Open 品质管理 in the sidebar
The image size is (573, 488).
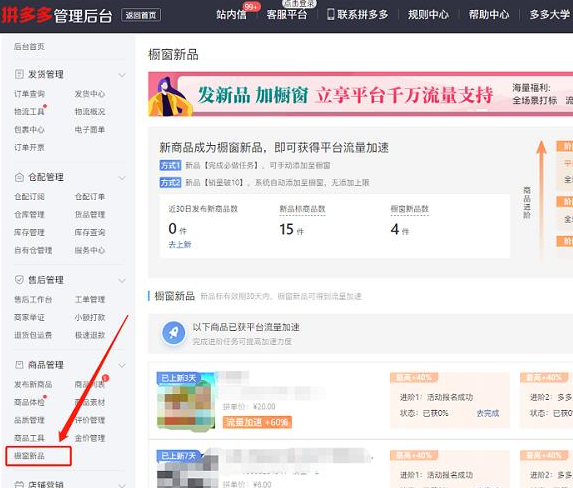point(29,420)
